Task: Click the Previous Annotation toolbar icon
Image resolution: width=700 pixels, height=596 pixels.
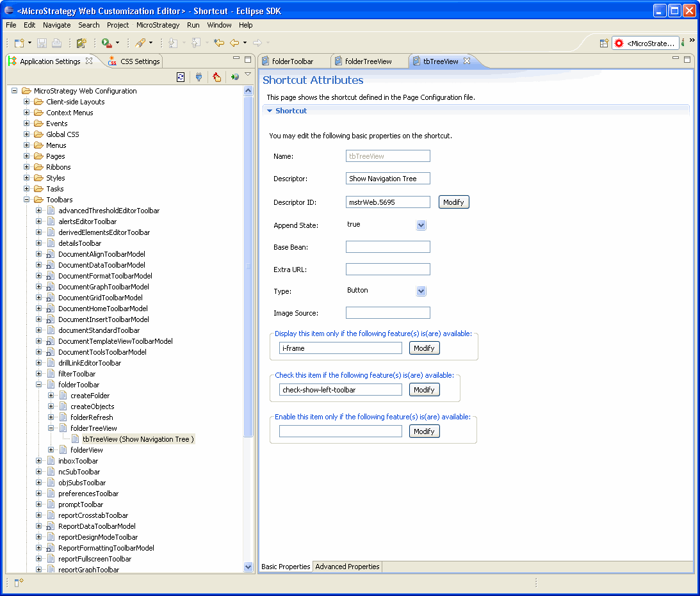Action: 196,43
